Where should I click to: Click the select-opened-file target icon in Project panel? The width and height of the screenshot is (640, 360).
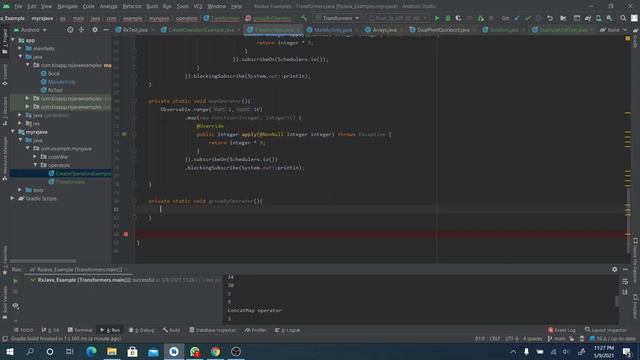tap(70, 30)
